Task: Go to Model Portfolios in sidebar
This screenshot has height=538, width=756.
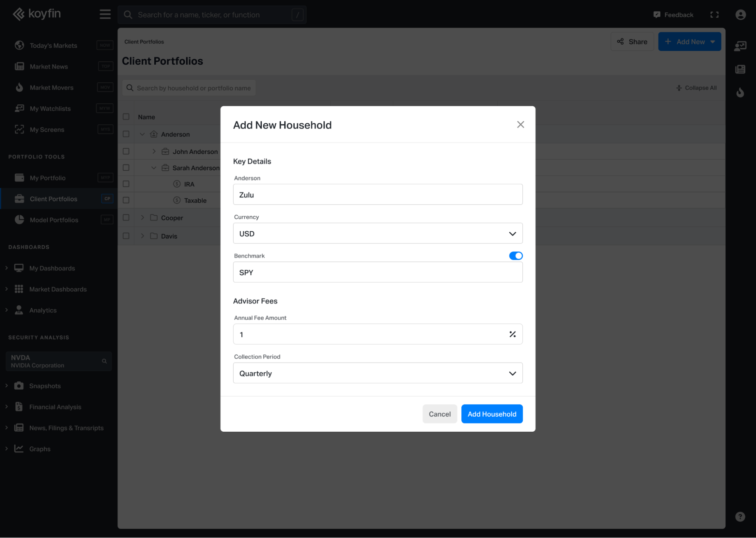Action: pos(54,220)
